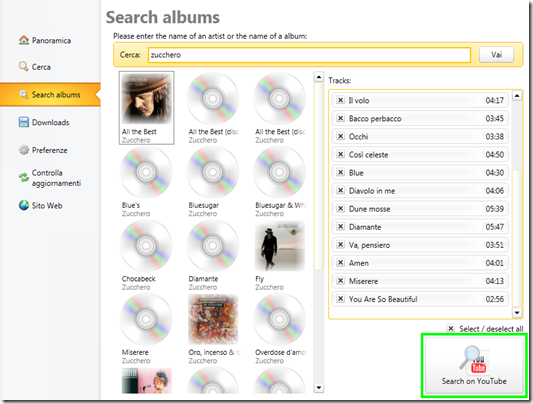
Task: Uncheck You Are So Beautiful track
Action: pos(340,299)
